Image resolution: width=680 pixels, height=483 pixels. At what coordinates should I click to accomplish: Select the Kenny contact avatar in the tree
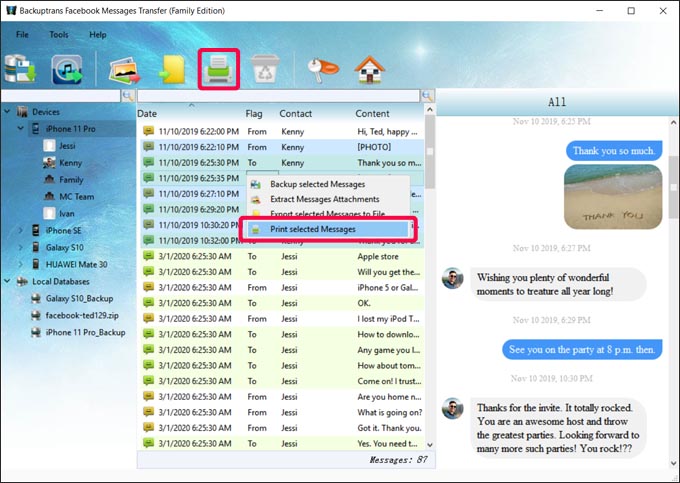point(49,163)
